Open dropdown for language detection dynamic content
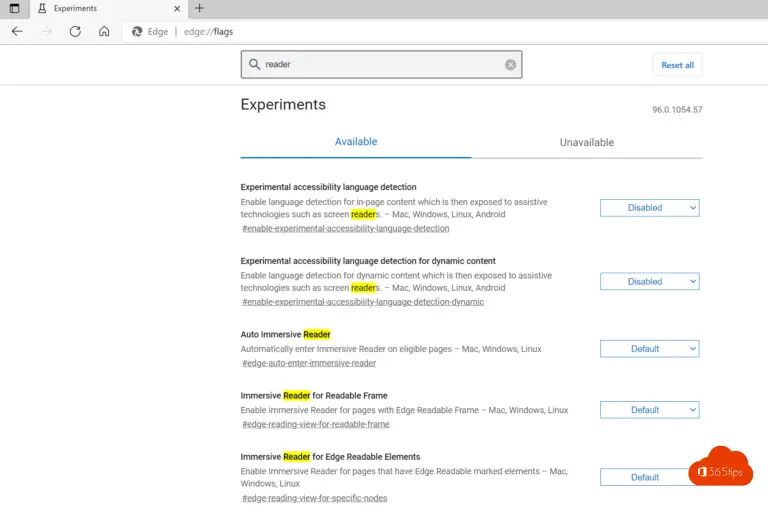The image size is (768, 513). click(x=649, y=281)
